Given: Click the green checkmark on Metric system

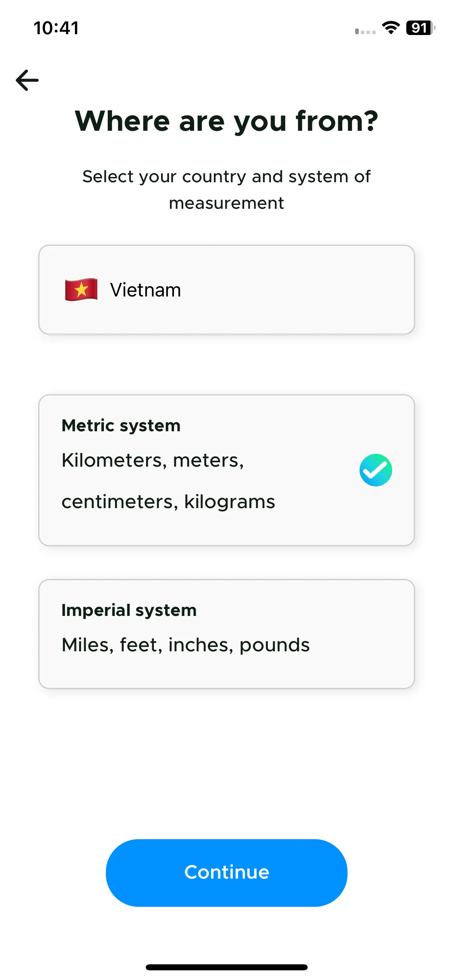Looking at the screenshot, I should click(x=376, y=470).
